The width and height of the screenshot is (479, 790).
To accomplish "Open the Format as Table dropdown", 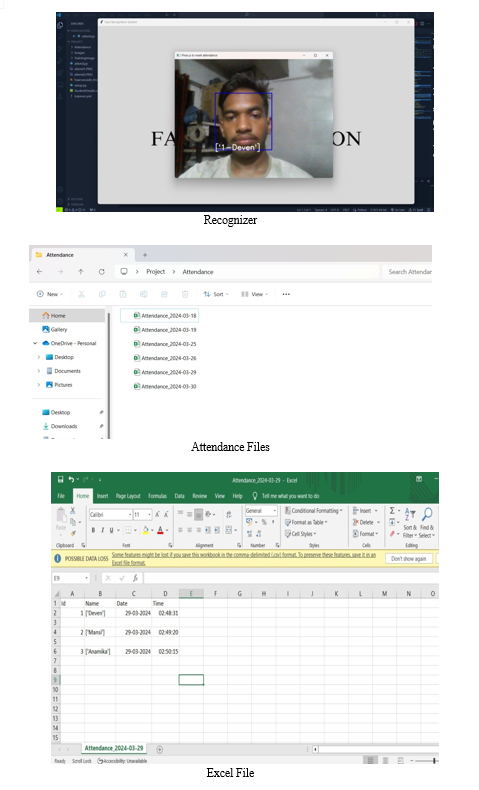I will [x=306, y=522].
